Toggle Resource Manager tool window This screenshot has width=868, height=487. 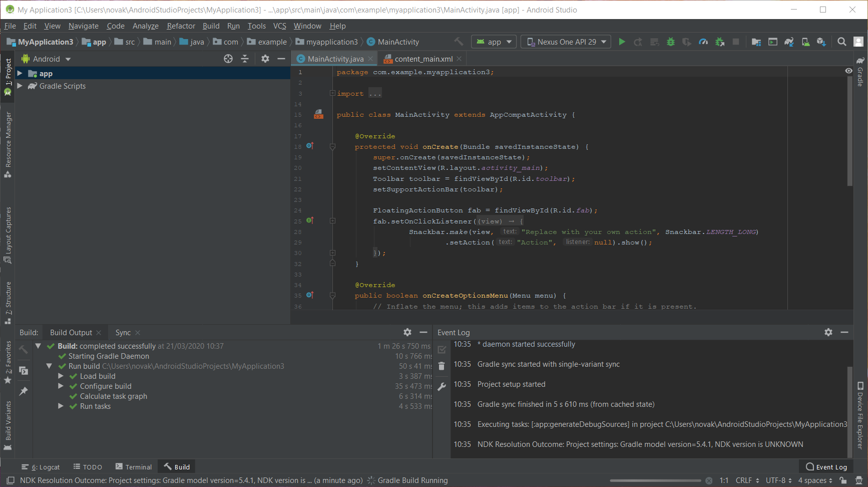tap(8, 144)
